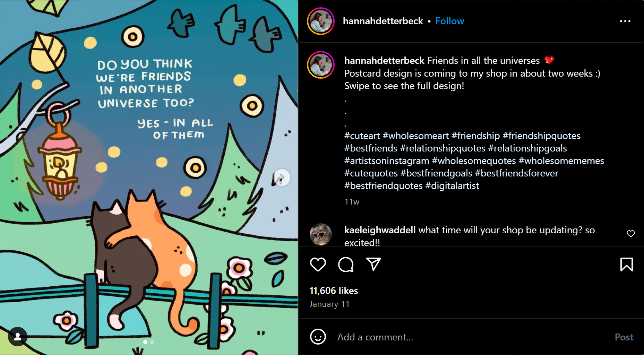Click the January 11 timestamp
This screenshot has width=644, height=355.
point(330,304)
